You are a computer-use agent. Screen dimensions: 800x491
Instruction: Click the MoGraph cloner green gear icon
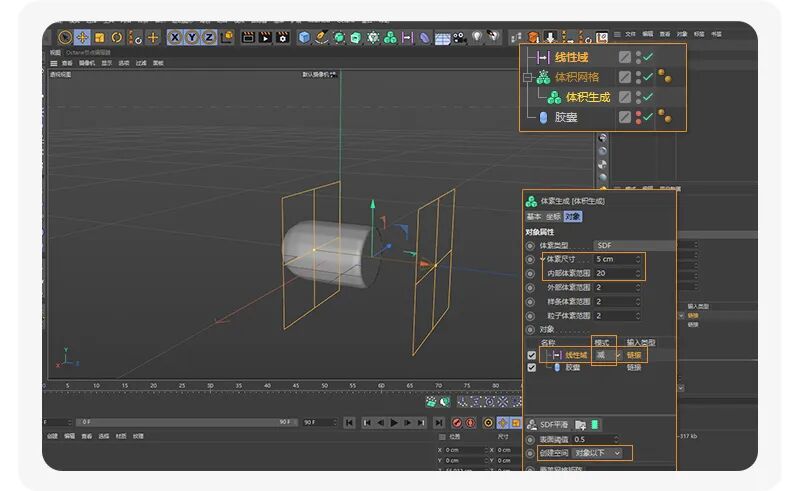(x=373, y=37)
